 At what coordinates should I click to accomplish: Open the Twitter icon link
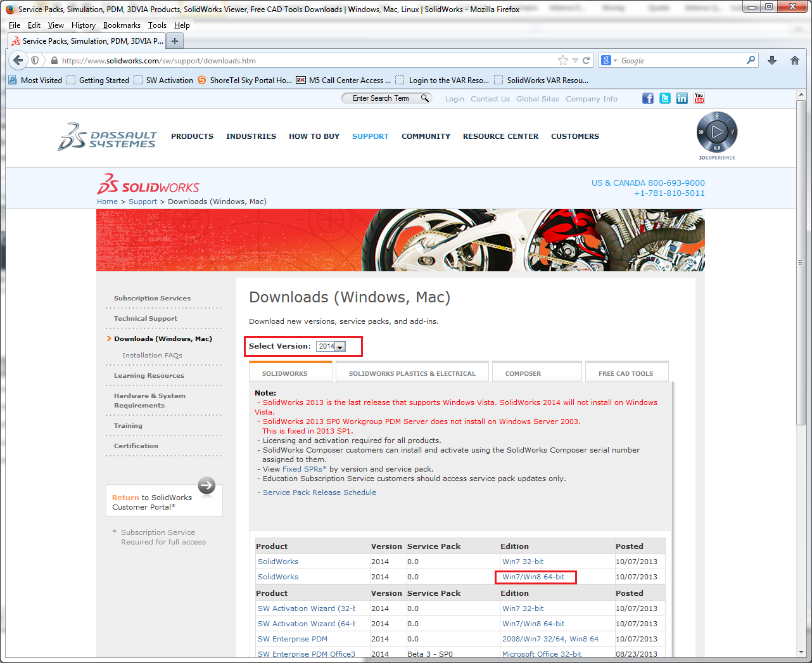pos(665,98)
